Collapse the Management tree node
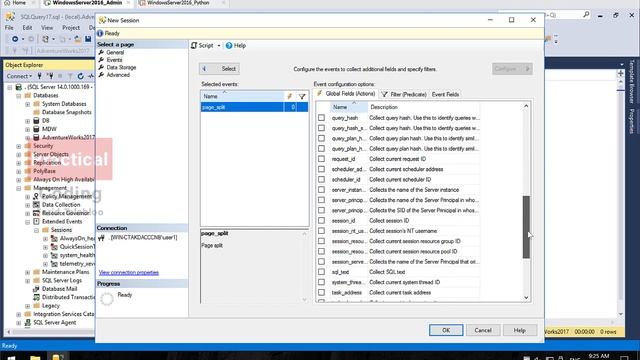Viewport: 640px width, 360px height. point(19,188)
